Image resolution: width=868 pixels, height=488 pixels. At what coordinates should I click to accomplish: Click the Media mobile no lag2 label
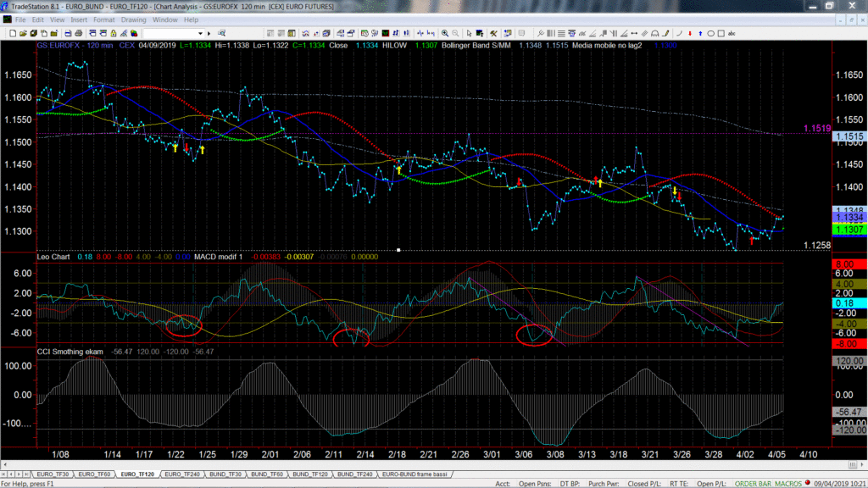pyautogui.click(x=607, y=46)
